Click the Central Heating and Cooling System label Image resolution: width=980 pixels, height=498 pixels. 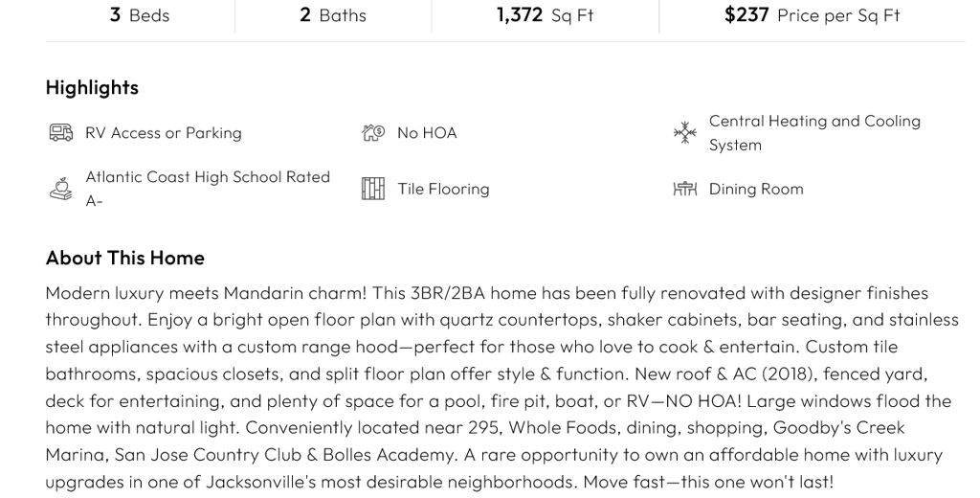813,133
